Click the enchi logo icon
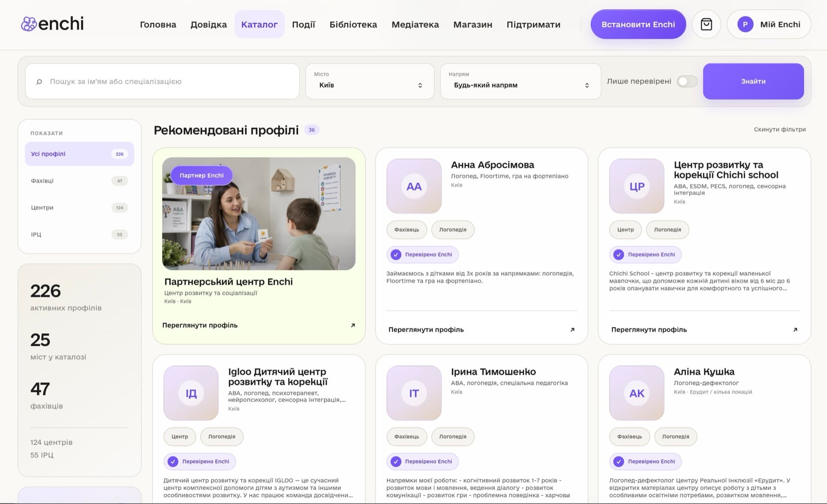 (x=28, y=24)
